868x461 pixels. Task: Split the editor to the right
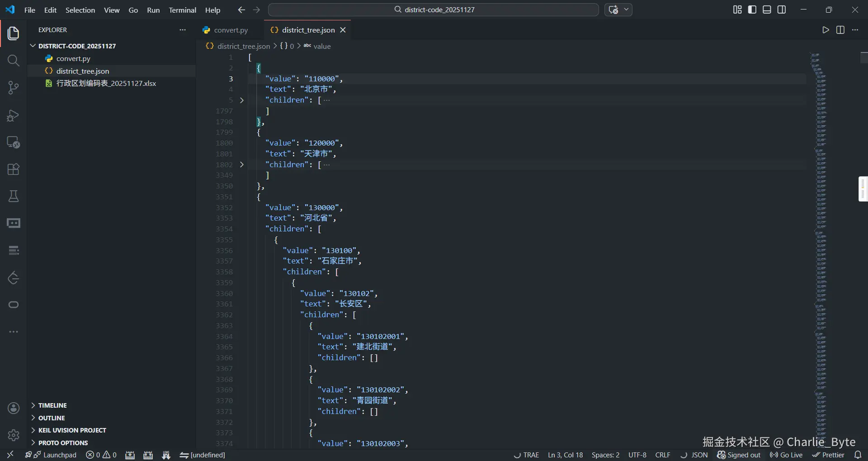(840, 30)
